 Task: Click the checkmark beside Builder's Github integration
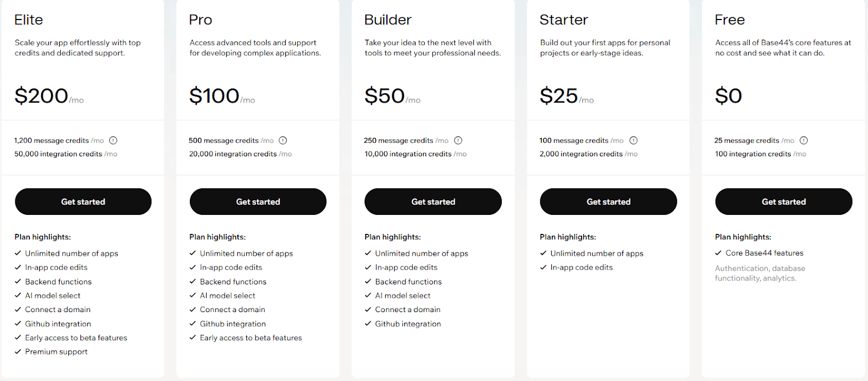tap(368, 323)
